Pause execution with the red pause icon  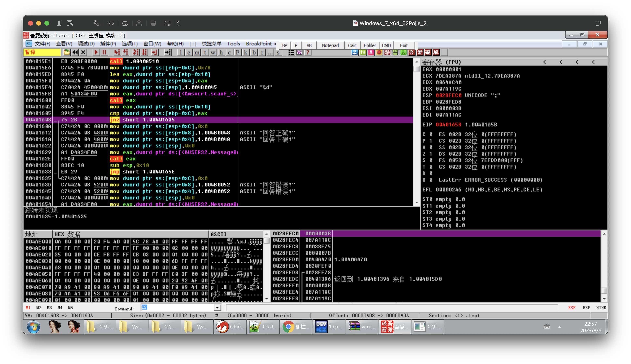pos(104,52)
